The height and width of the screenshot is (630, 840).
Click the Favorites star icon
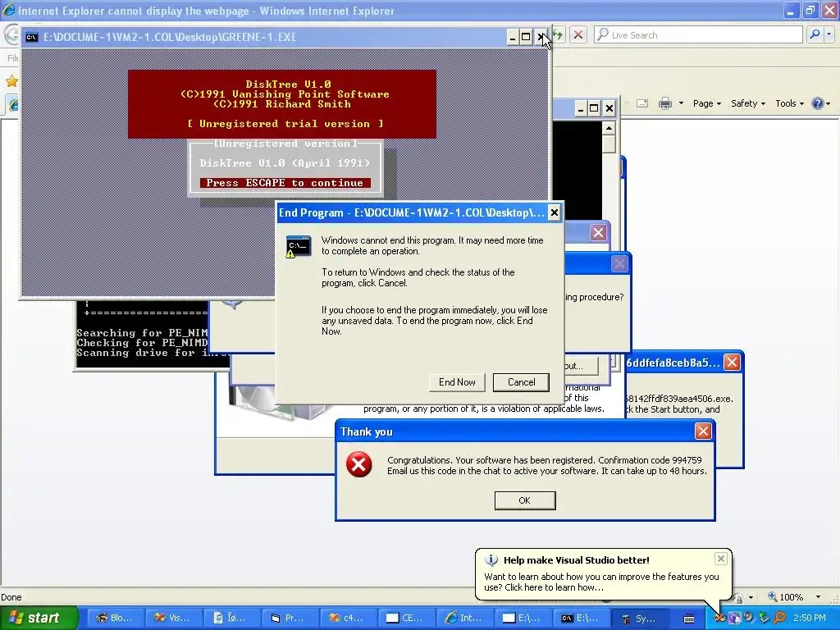[11, 81]
